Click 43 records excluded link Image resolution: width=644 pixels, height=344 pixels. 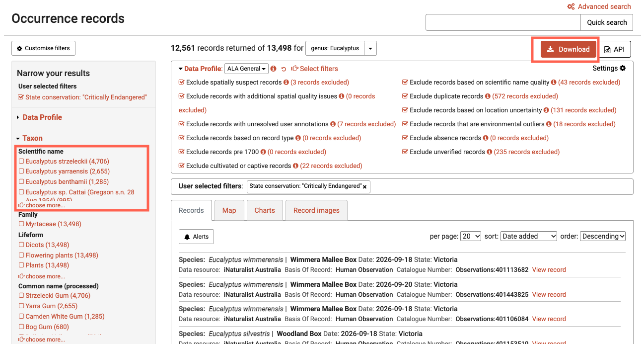click(x=589, y=83)
